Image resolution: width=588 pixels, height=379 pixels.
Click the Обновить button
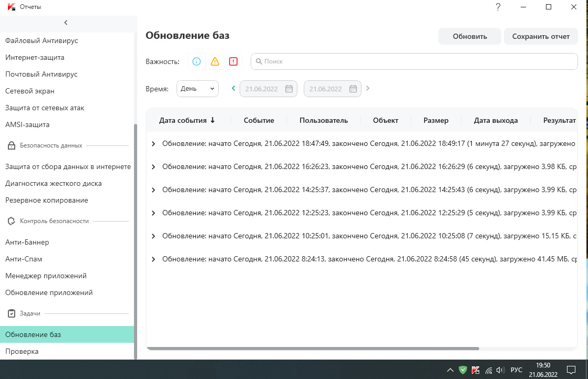click(x=469, y=36)
